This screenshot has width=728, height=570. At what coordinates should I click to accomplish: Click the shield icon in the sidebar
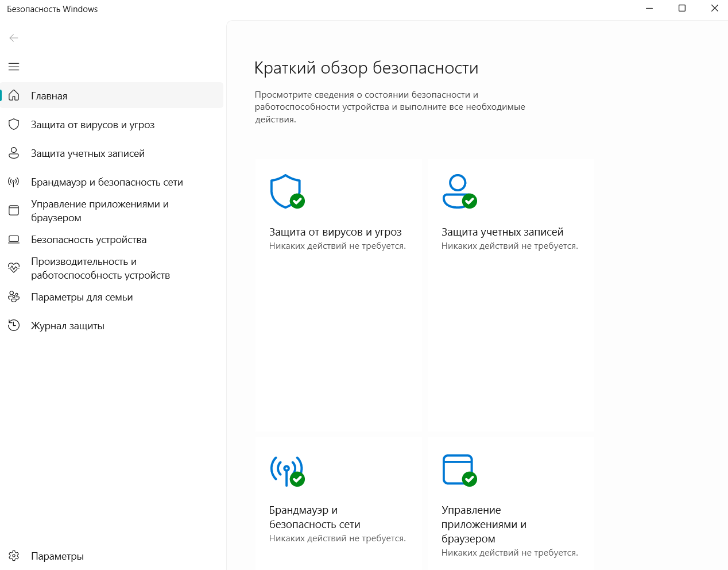14,124
